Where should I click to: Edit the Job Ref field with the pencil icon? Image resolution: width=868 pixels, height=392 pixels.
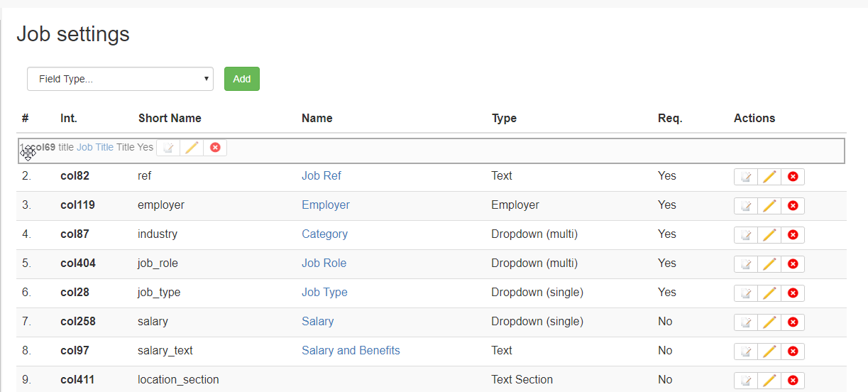769,177
